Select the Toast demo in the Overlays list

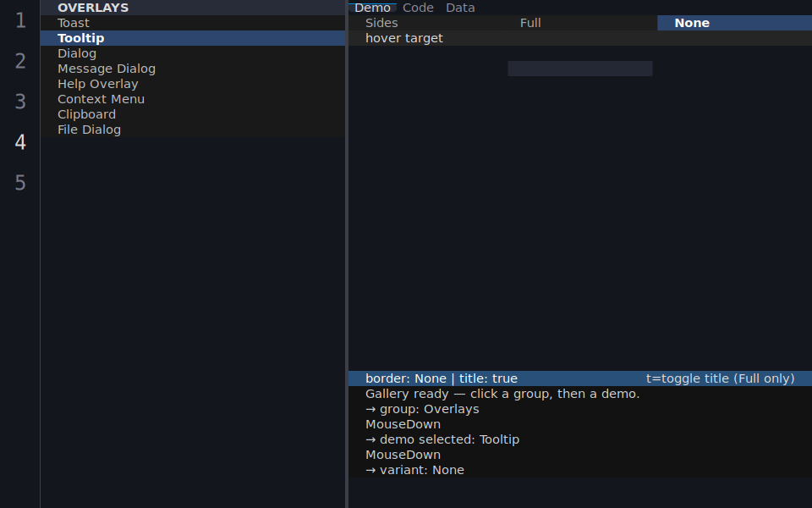193,23
